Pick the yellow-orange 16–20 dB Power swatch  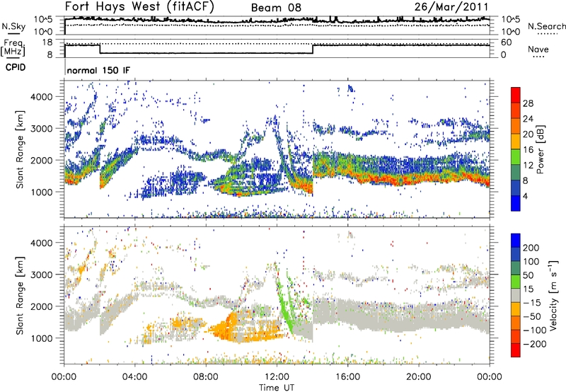[516, 141]
